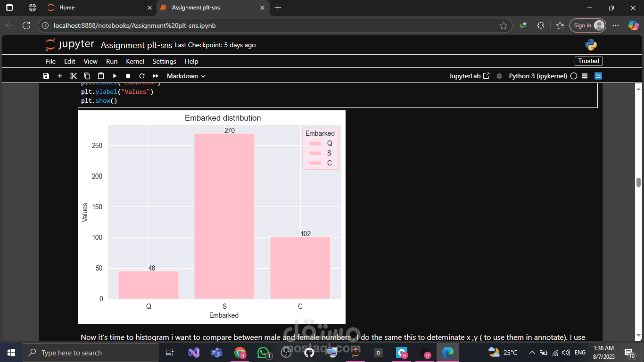The image size is (644, 362).
Task: Restart kernel and run all cells icon
Action: [x=155, y=76]
